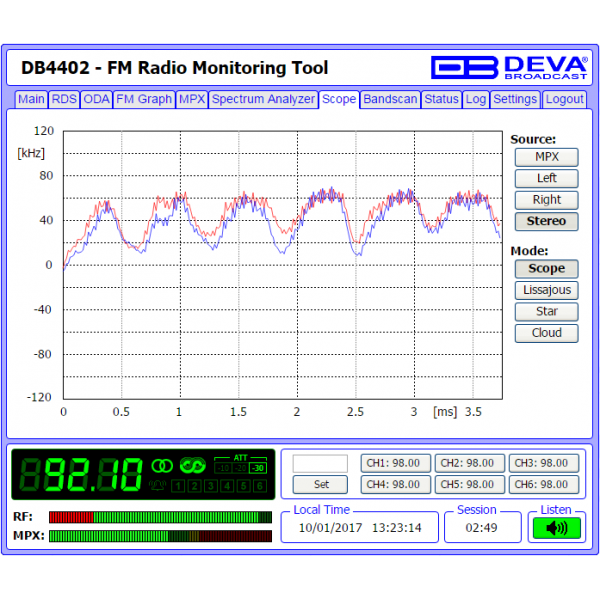
Task: Select preset indicator 4 in the display
Action: (x=227, y=486)
